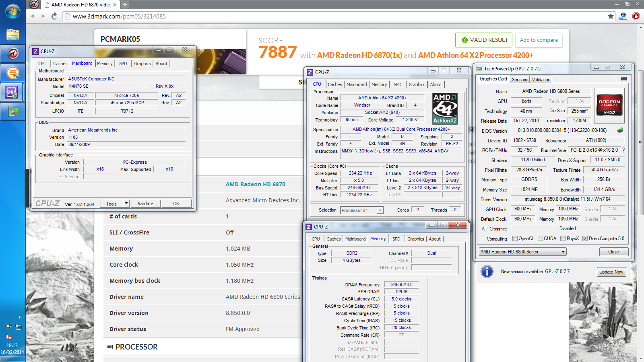Open the Processor #1 selection dropdown
Screen dimensions: 644x362
[x=380, y=210]
